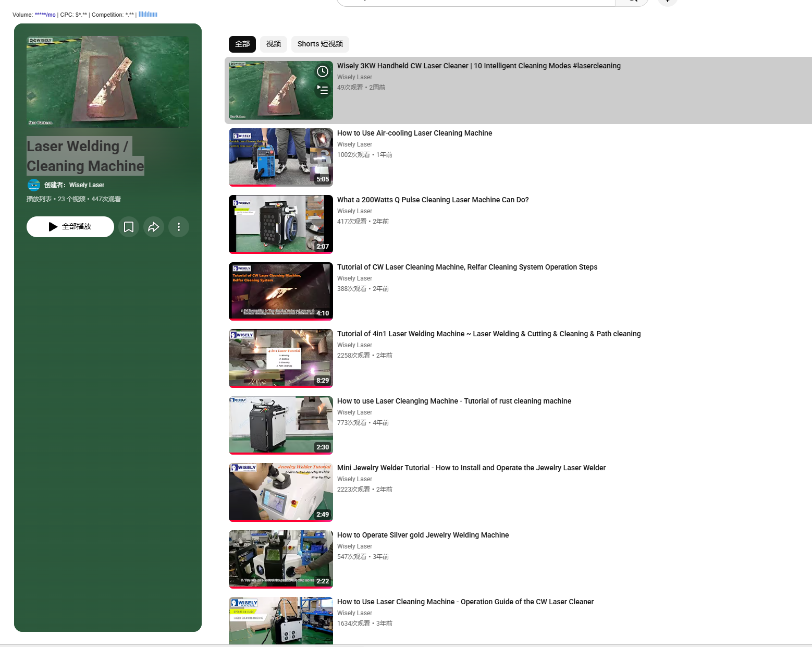Image resolution: width=812 pixels, height=647 pixels.
Task: Play all videos with the 全部播放 button
Action: click(70, 227)
